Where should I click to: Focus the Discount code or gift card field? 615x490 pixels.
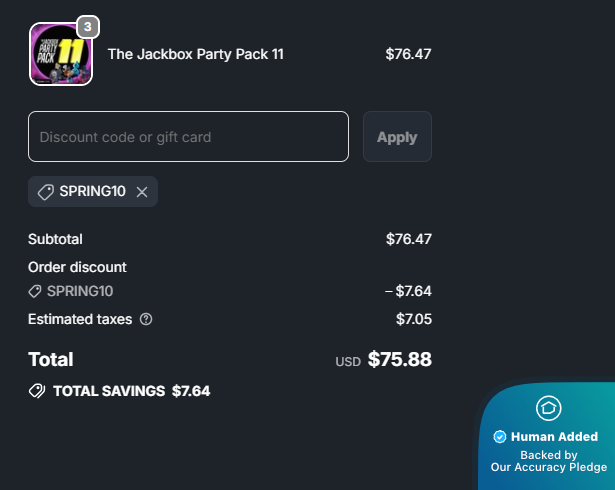(188, 137)
